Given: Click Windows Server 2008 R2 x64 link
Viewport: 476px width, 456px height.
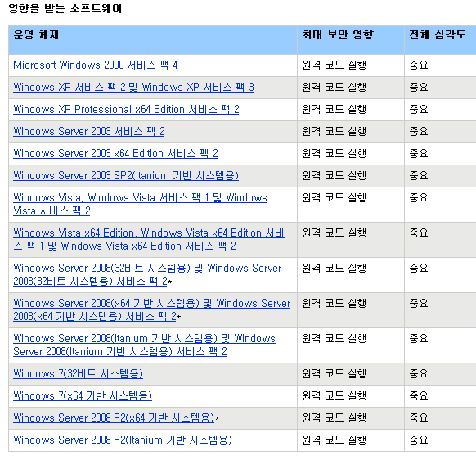Looking at the screenshot, I should point(114,418).
